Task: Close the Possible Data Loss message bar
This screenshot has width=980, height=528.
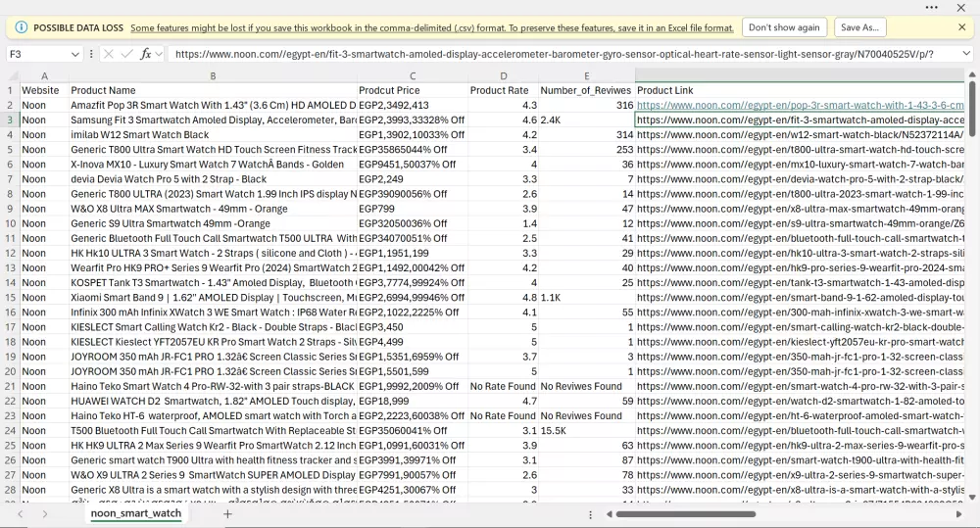Action: (961, 27)
